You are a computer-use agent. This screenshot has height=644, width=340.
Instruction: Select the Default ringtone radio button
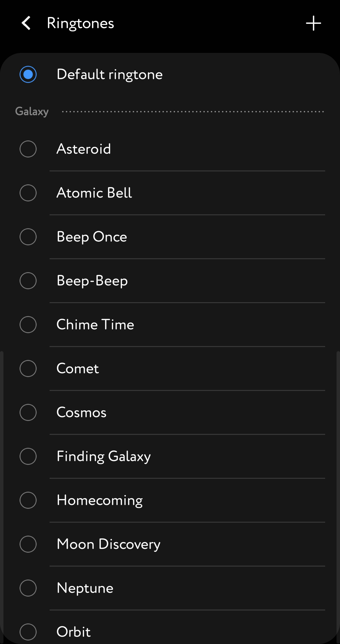(x=28, y=74)
